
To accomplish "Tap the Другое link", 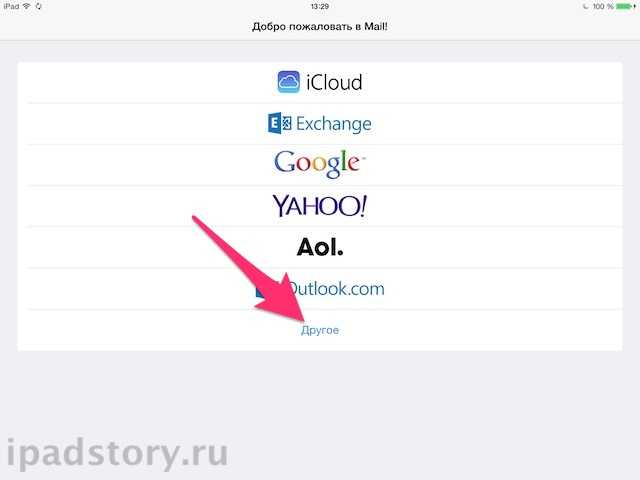I will pos(320,330).
